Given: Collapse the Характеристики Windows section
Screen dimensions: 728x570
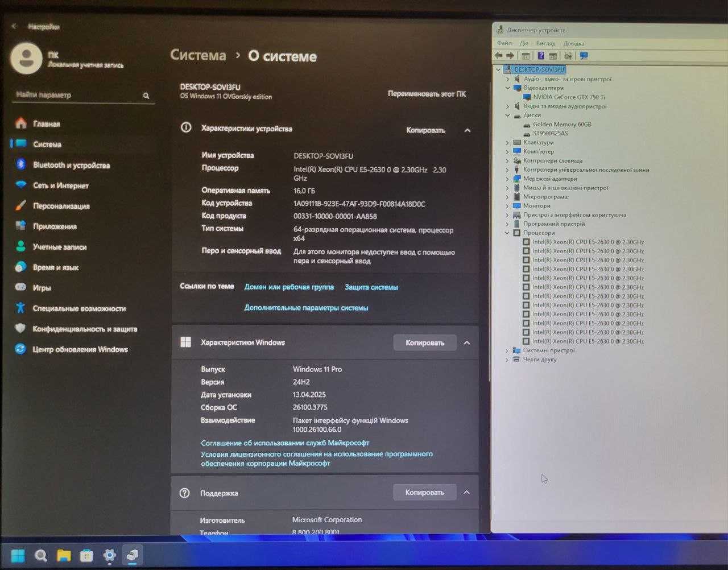Looking at the screenshot, I should coord(467,342).
